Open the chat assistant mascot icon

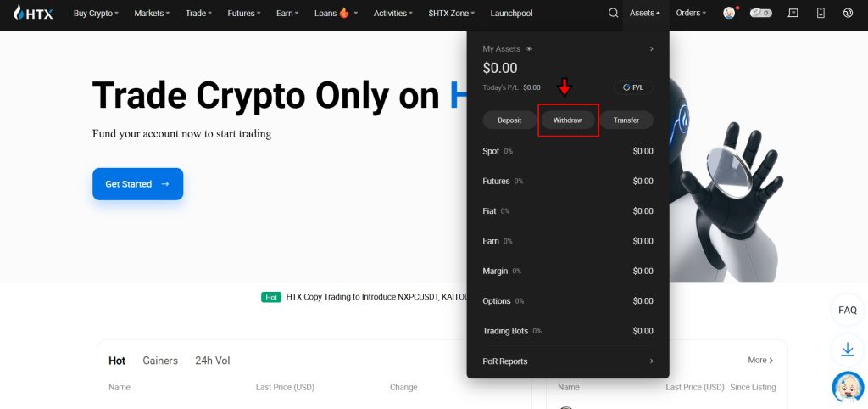click(848, 388)
